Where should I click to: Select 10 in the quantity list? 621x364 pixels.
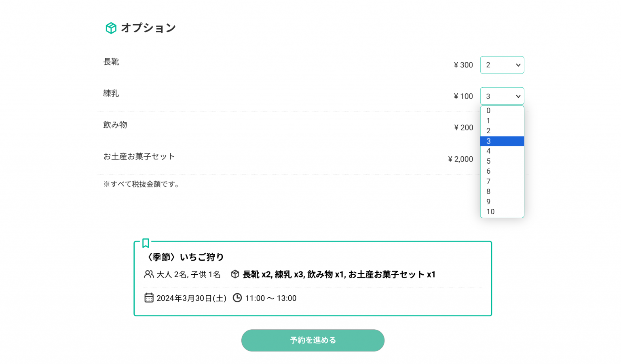502,212
